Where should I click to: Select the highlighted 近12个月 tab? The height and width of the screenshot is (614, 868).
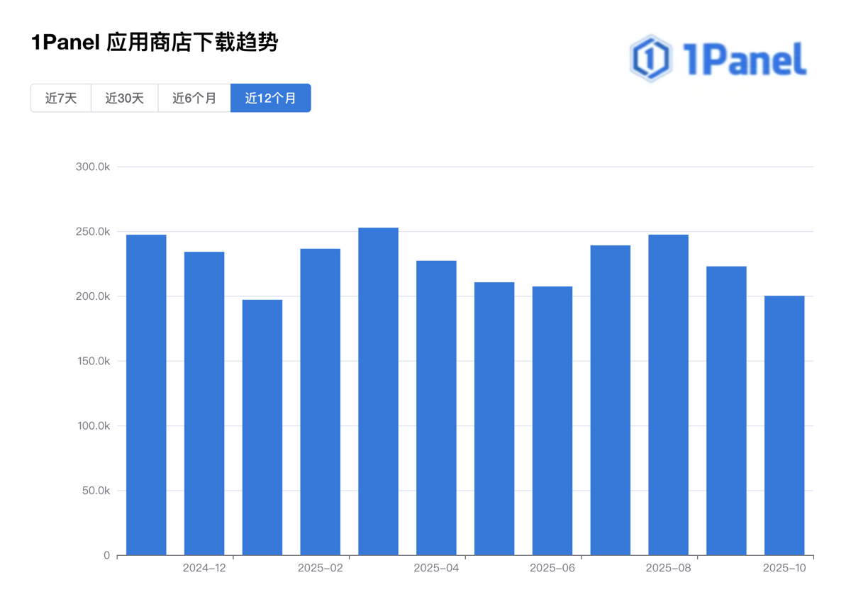pos(270,98)
